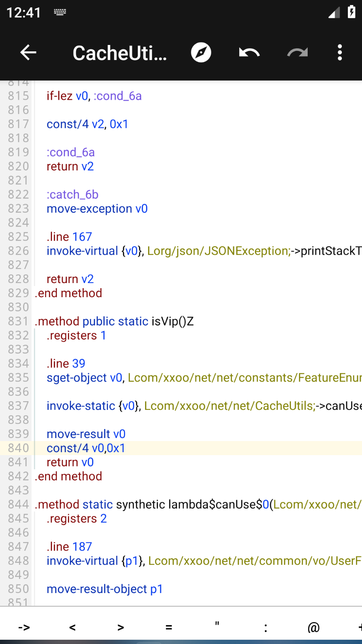Insert the arrow "->" symbol key
The image size is (362, 644).
[24, 627]
